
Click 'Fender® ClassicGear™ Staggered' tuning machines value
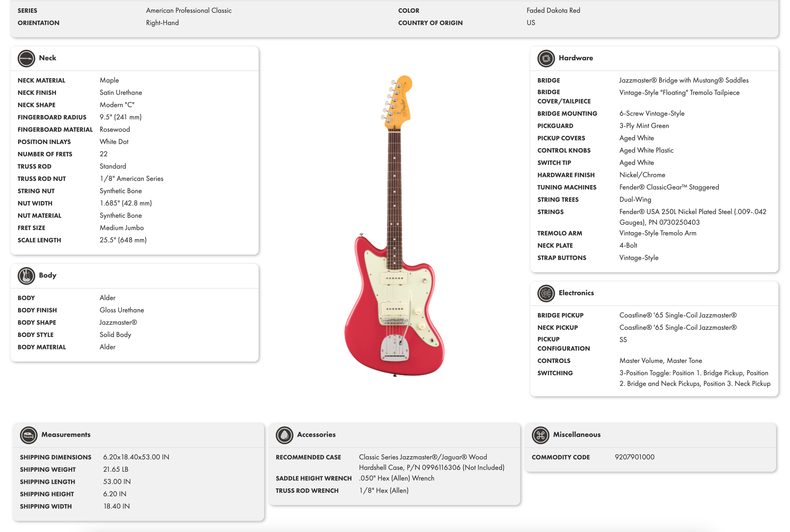click(x=669, y=187)
